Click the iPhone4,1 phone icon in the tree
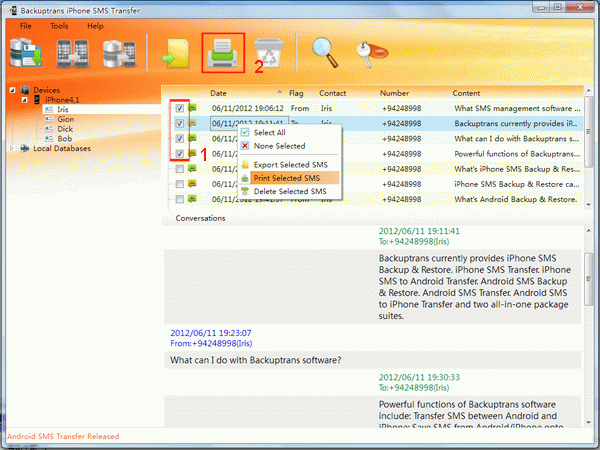This screenshot has height=450, width=600. tap(37, 99)
